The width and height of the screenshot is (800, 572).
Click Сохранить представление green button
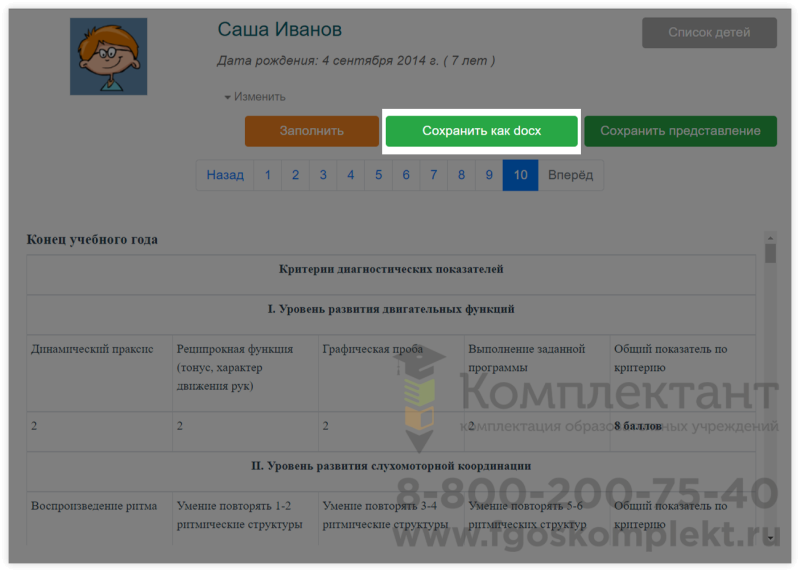coord(680,131)
